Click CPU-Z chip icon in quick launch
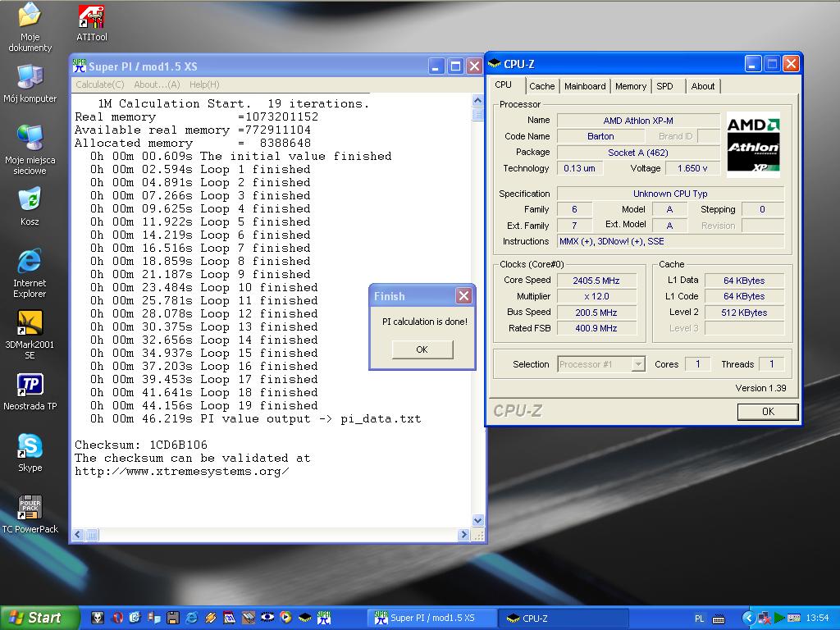 coord(305,618)
